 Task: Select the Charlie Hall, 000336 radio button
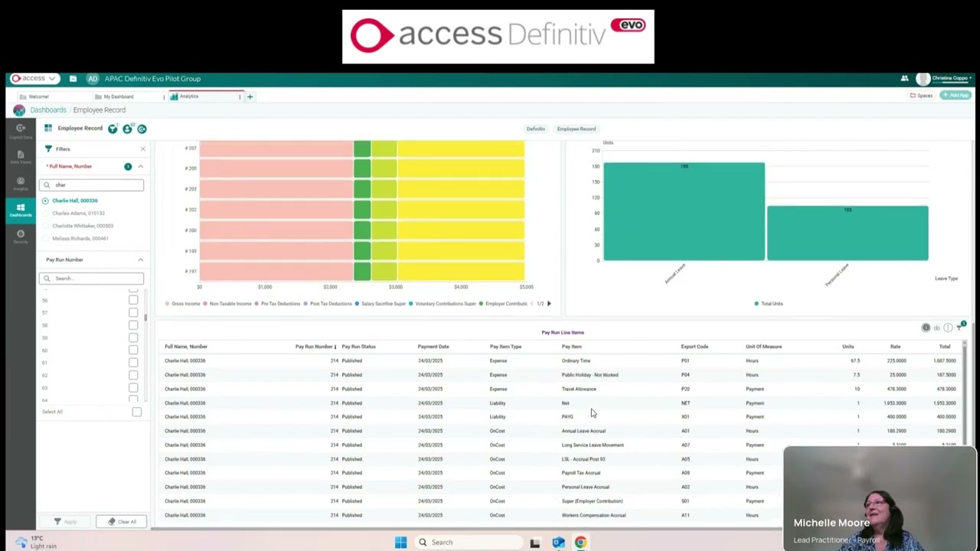click(45, 201)
